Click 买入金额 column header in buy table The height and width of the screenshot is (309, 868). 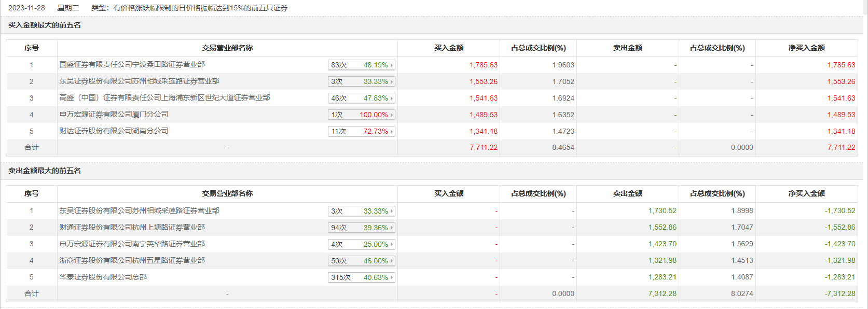449,48
